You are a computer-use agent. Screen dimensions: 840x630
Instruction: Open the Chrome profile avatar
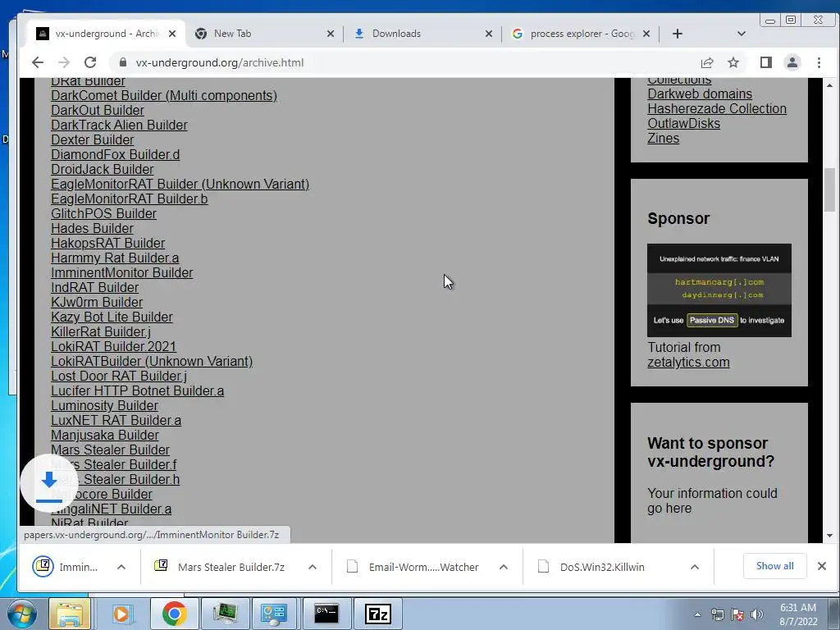pyautogui.click(x=792, y=62)
